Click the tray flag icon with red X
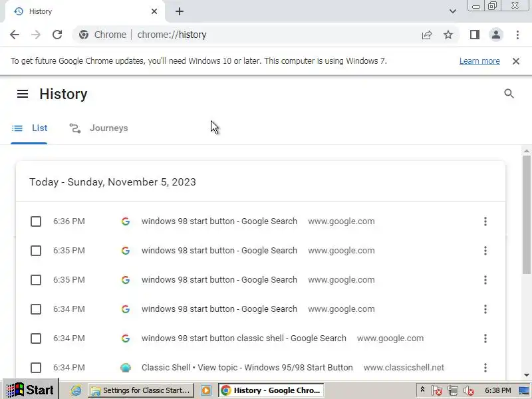Screen dimensions: 532x399 point(437,390)
